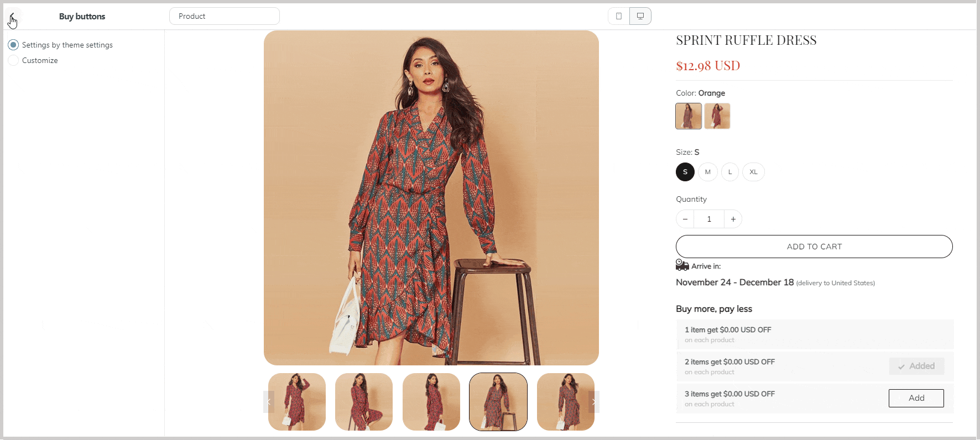Open the fifth dress thumbnail
The width and height of the screenshot is (980, 440).
[566, 402]
